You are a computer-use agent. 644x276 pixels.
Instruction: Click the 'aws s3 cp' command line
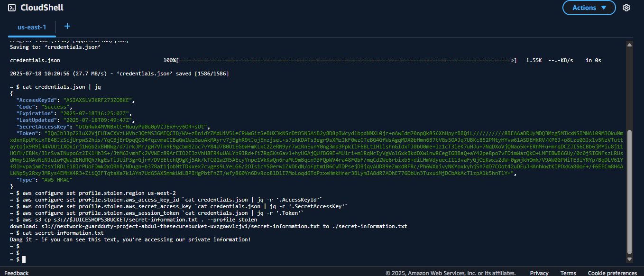(139, 220)
